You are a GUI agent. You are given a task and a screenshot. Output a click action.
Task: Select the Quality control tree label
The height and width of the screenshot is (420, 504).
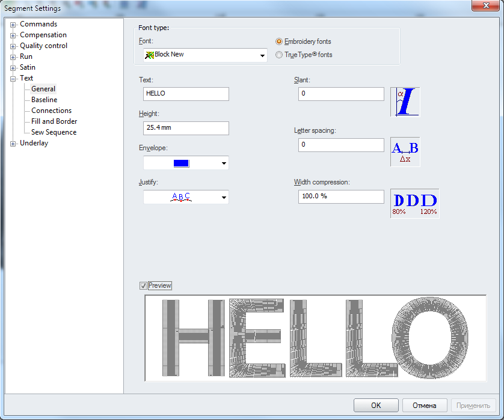coord(44,46)
